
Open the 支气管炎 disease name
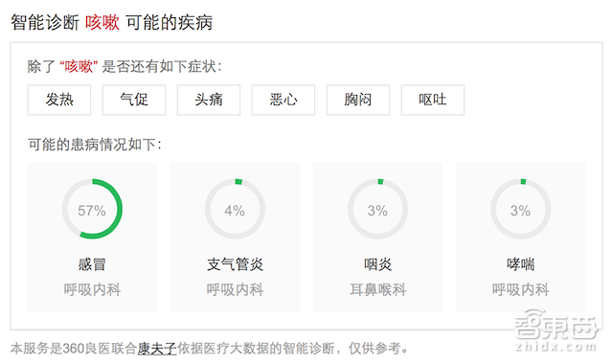tap(235, 264)
